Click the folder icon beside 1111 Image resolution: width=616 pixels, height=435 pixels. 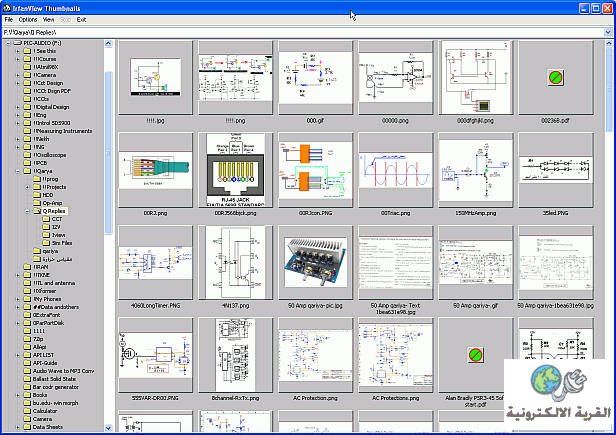27,331
